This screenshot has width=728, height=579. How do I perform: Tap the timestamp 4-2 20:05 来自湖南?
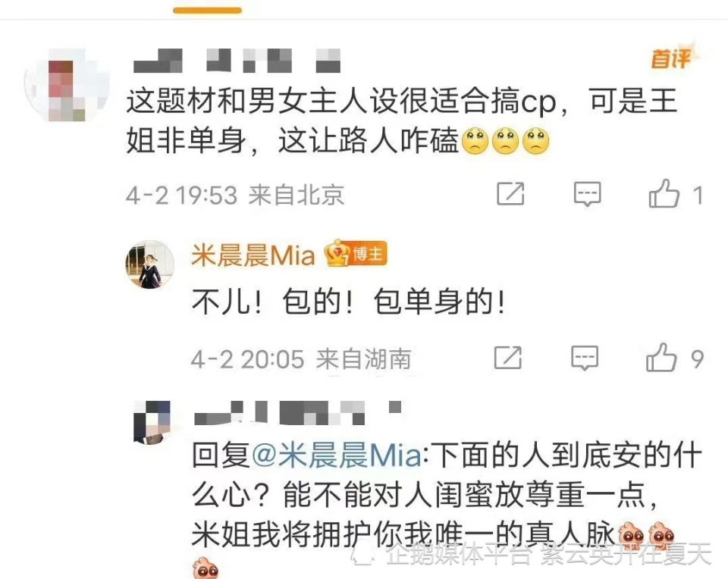coord(301,358)
